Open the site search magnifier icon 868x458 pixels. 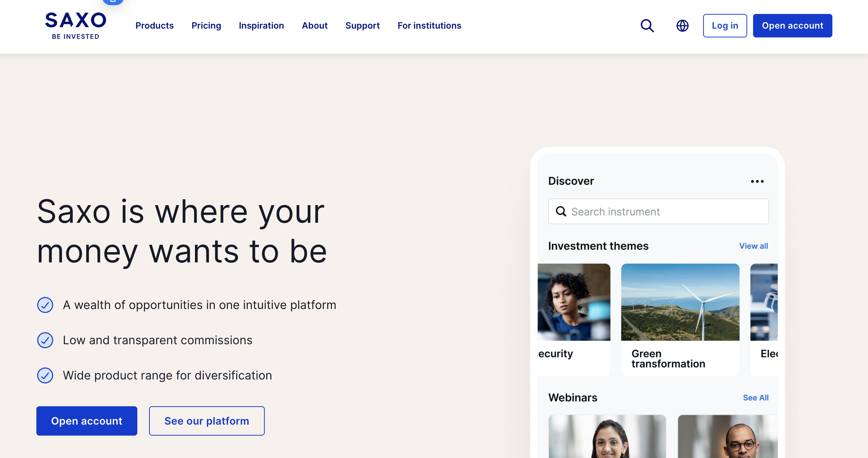tap(647, 26)
